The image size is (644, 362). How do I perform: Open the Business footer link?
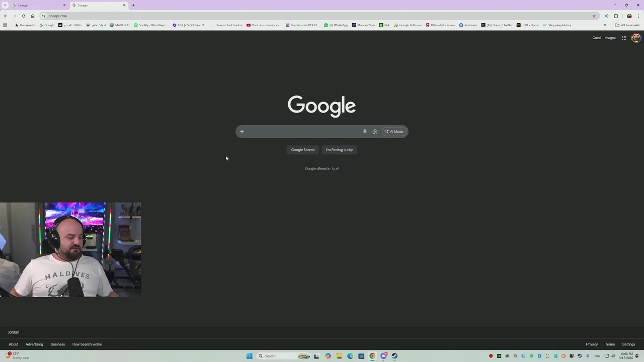(x=57, y=344)
